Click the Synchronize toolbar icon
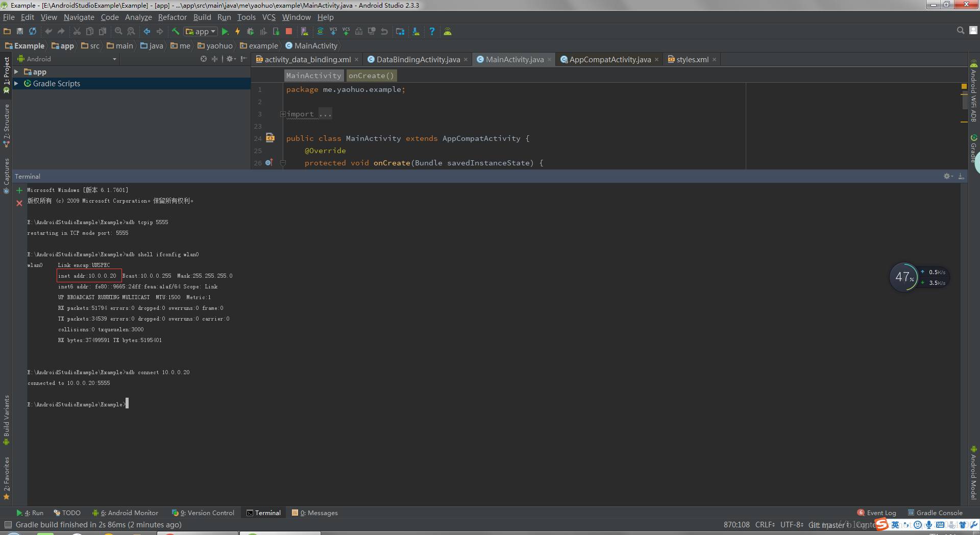 [33, 32]
